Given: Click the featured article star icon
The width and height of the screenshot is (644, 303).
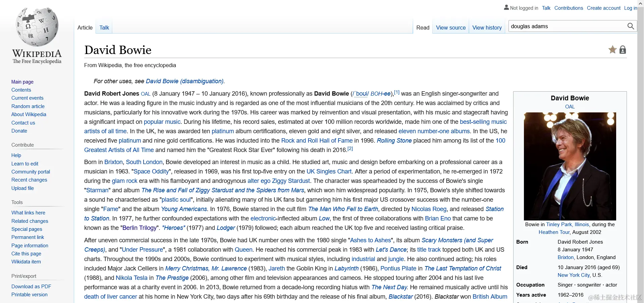Looking at the screenshot, I should tap(612, 50).
